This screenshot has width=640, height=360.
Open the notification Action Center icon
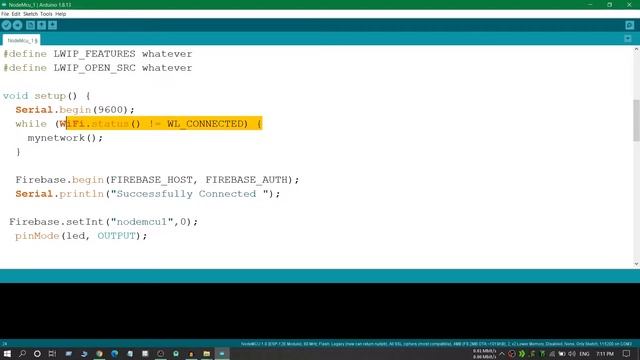point(627,354)
